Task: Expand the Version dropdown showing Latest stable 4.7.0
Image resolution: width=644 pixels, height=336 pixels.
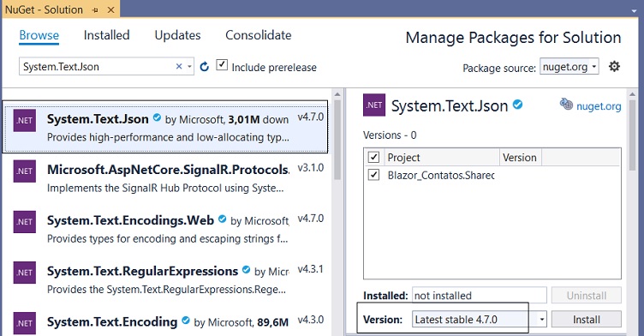Action: (542, 320)
